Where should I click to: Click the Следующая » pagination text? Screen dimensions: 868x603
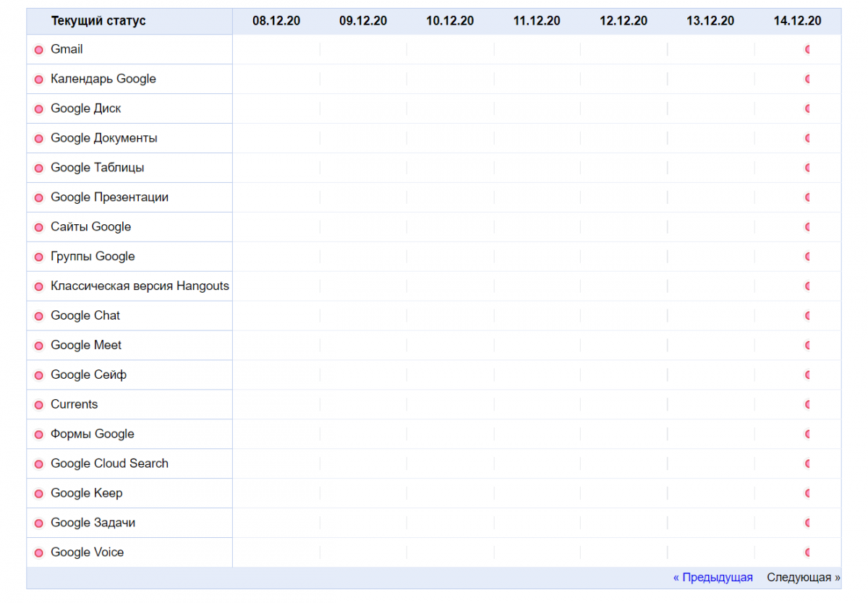click(804, 577)
